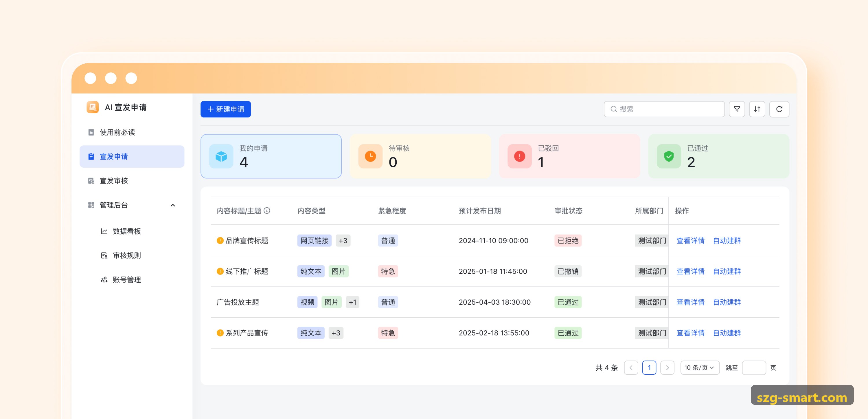The image size is (868, 419).
Task: Expand +3 tags in 品牌宣传标题 row
Action: (x=343, y=241)
